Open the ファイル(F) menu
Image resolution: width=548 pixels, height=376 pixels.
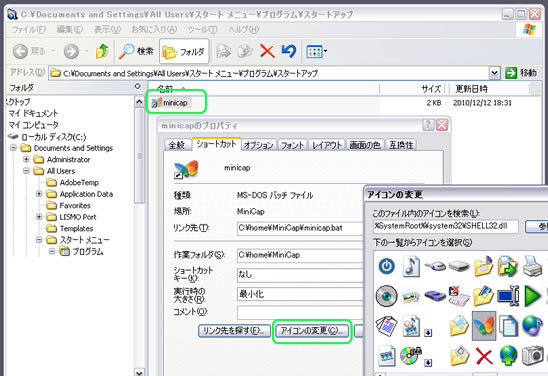[29, 30]
